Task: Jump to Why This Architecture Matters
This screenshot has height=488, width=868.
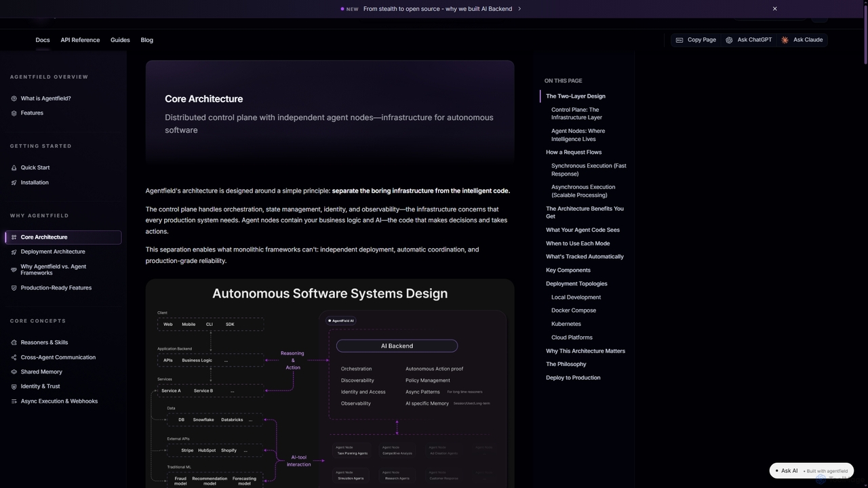Action: click(585, 351)
